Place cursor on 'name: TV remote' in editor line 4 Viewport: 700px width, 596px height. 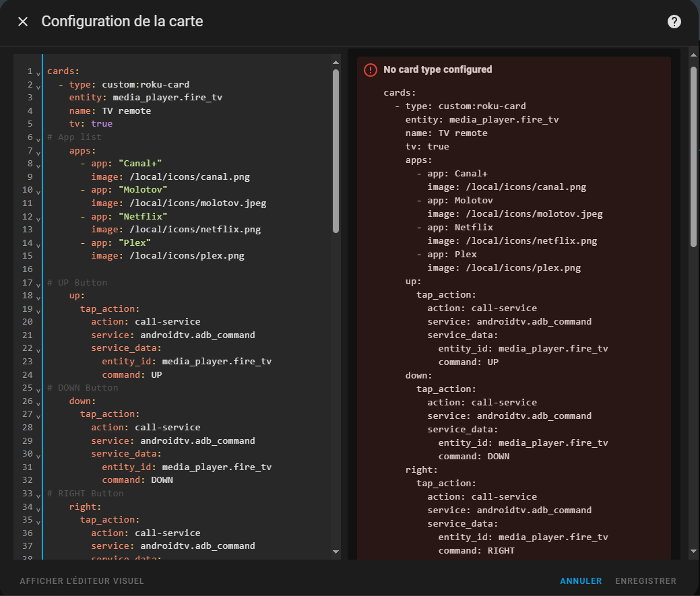(x=110, y=110)
